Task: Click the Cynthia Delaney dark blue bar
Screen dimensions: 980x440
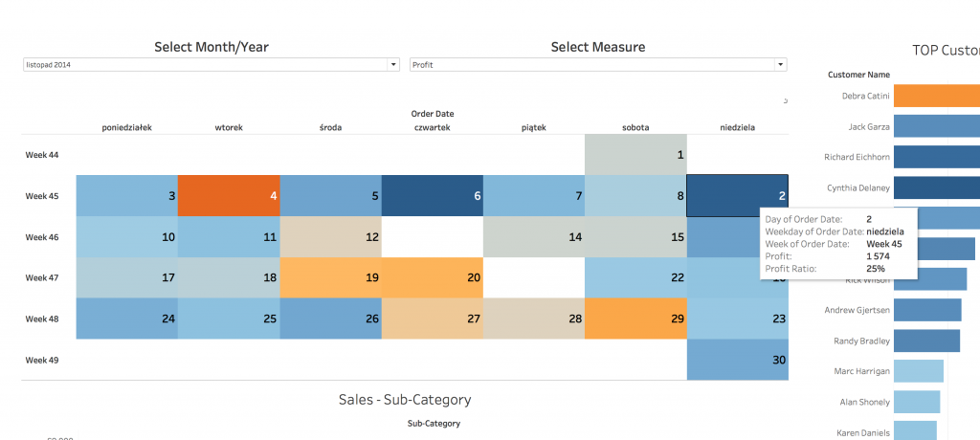Action: 937,187
